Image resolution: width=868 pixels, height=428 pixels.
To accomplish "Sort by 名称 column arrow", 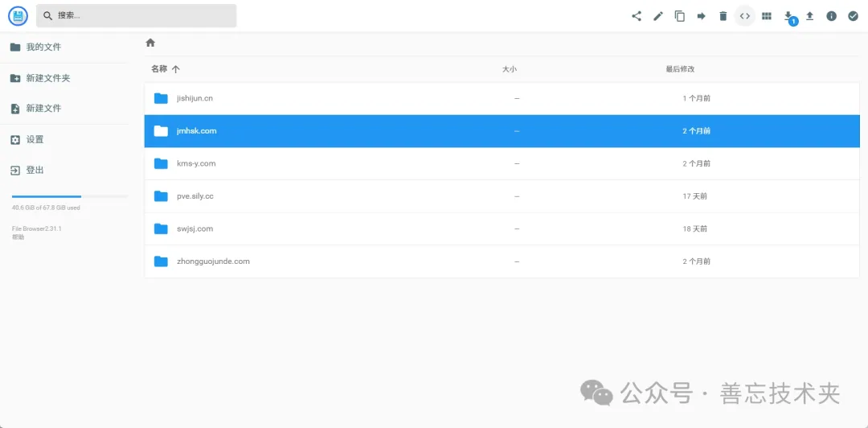I will pos(176,69).
